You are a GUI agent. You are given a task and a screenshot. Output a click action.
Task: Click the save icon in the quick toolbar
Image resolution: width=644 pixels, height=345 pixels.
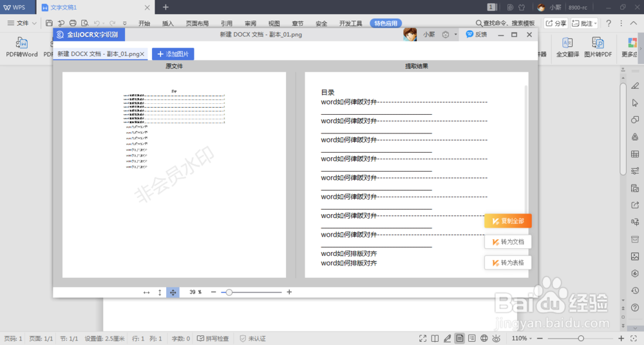pos(49,23)
